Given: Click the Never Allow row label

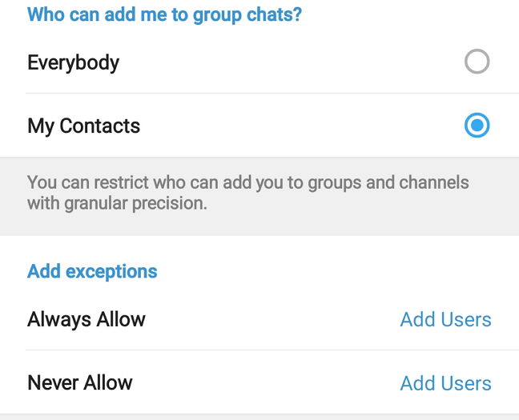Looking at the screenshot, I should (x=80, y=383).
